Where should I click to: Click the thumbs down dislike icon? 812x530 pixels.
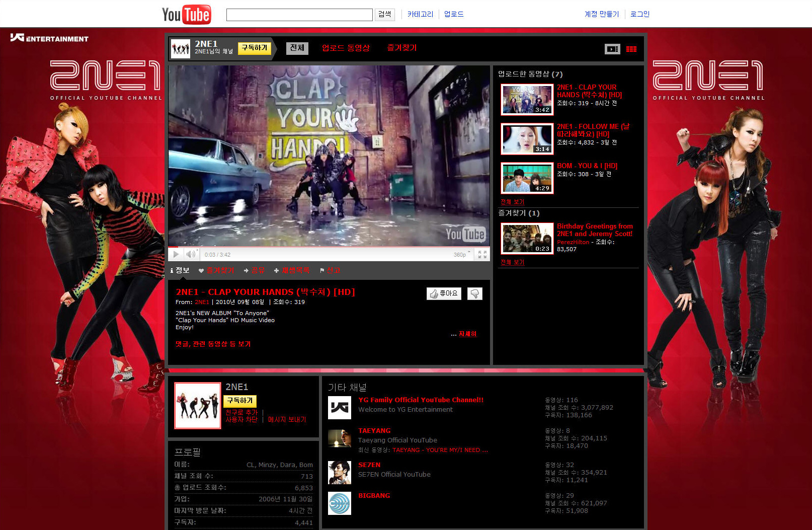pos(474,293)
